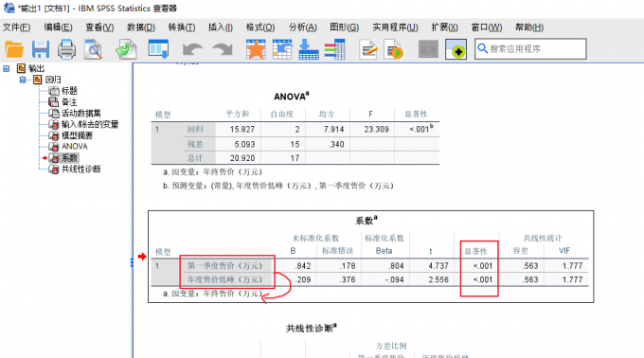
Task: Collapse the 回归 node in the outline tree
Action: click(x=23, y=80)
